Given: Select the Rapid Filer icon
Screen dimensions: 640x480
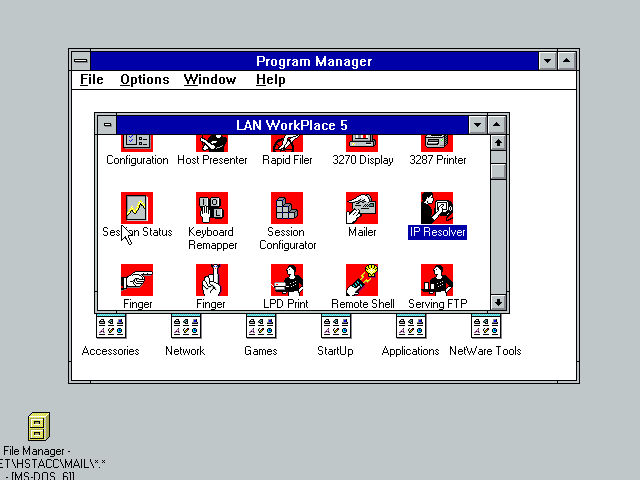Looking at the screenshot, I should click(287, 143).
